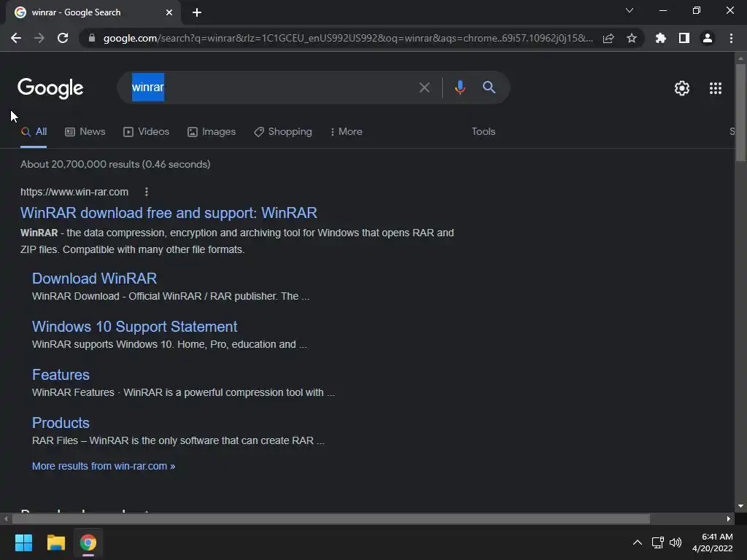Click the horizontal scrollbar thumb
Image resolution: width=747 pixels, height=560 pixels.
330,519
